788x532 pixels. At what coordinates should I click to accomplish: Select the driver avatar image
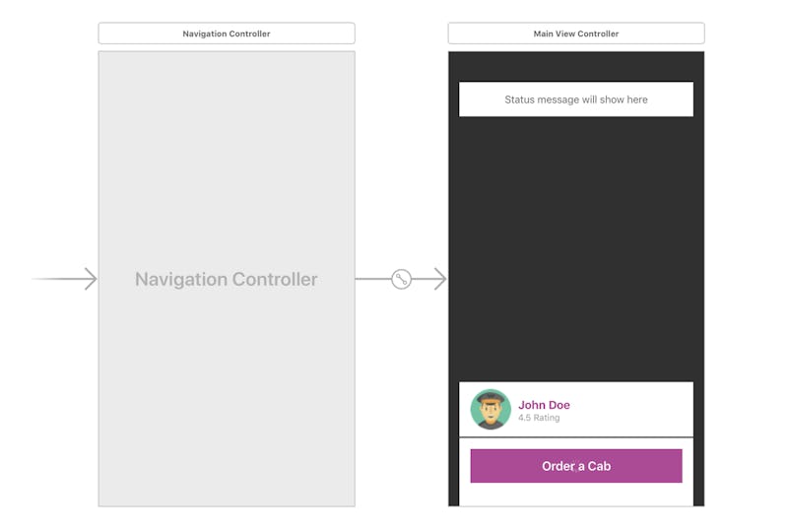[491, 410]
